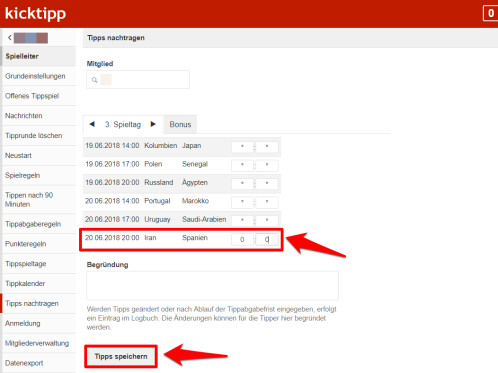The image size is (498, 373).
Task: Select Neustart in sidebar
Action: coord(38,155)
